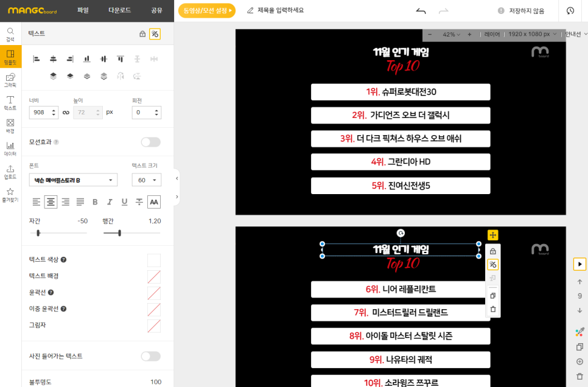Adjust the 너비 width stepper arrows
588x387 pixels.
point(54,113)
